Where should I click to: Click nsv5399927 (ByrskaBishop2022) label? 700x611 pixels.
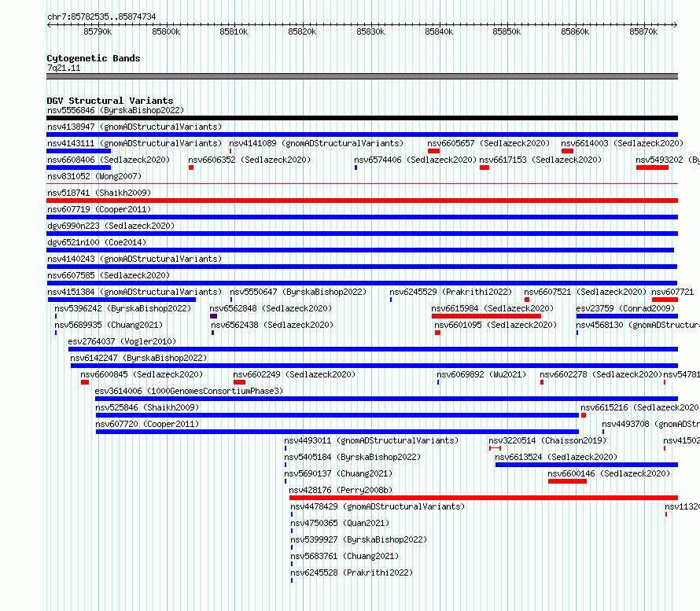click(x=359, y=539)
